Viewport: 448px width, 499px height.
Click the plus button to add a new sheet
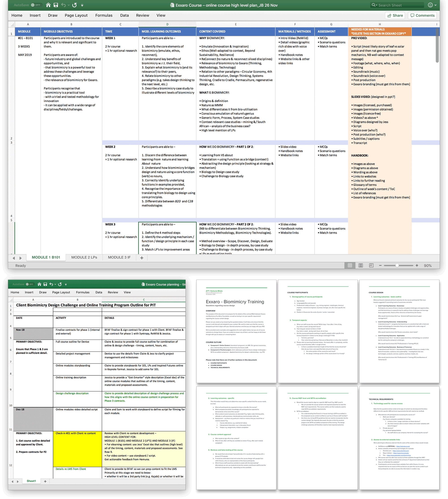[142, 257]
